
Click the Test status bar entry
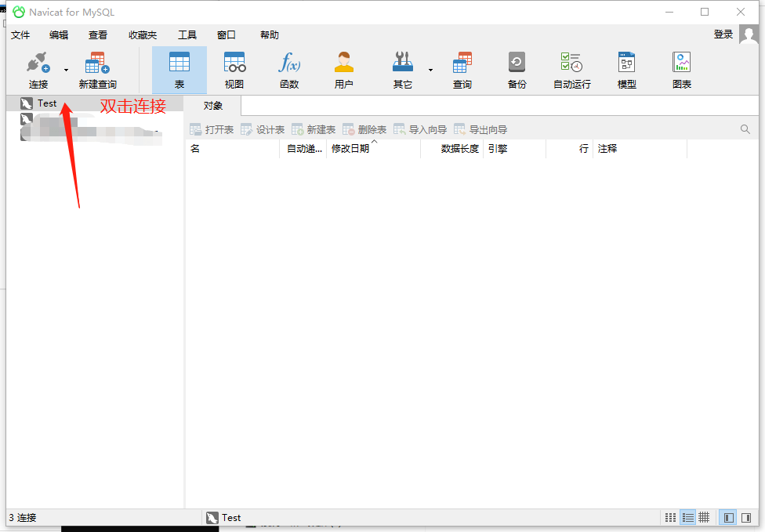click(x=223, y=518)
